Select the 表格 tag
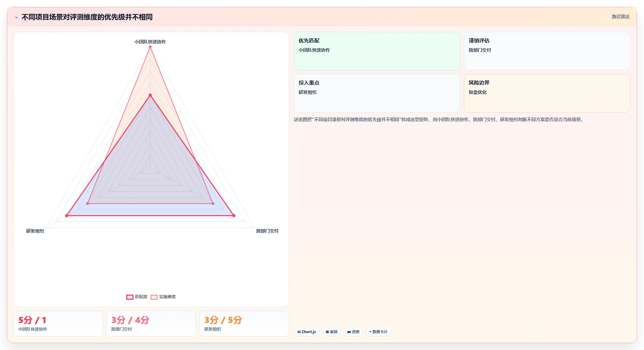644x350 pixels. pos(331,332)
